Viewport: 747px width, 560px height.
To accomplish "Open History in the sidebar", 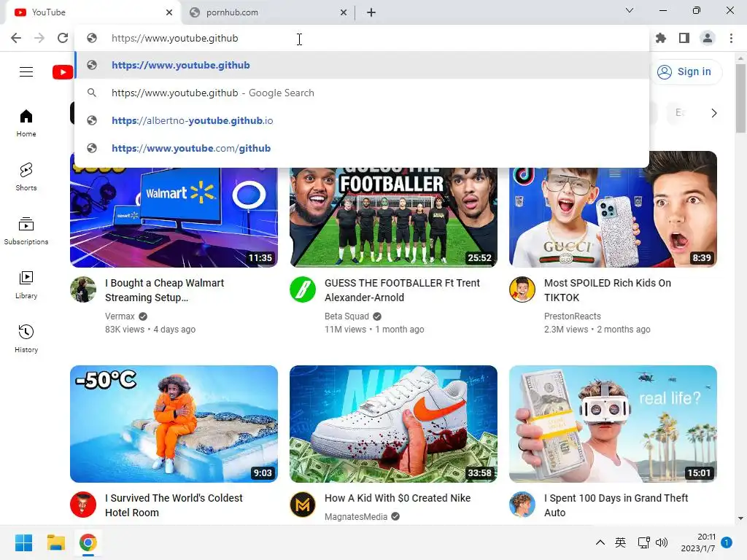I will click(x=26, y=338).
